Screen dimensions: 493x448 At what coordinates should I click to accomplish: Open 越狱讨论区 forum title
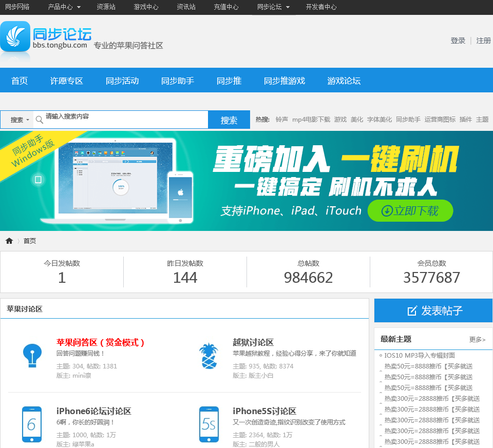click(253, 342)
